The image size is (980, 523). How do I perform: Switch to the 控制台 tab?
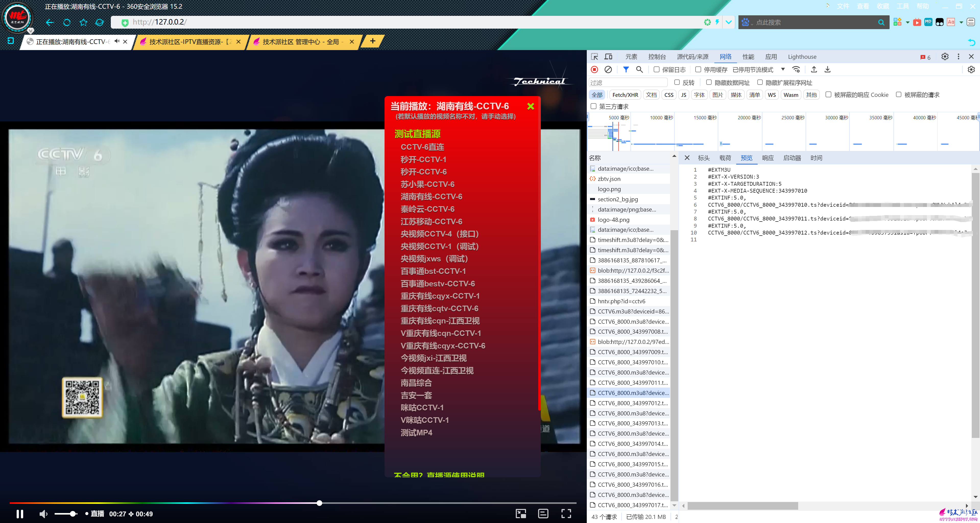click(x=657, y=57)
